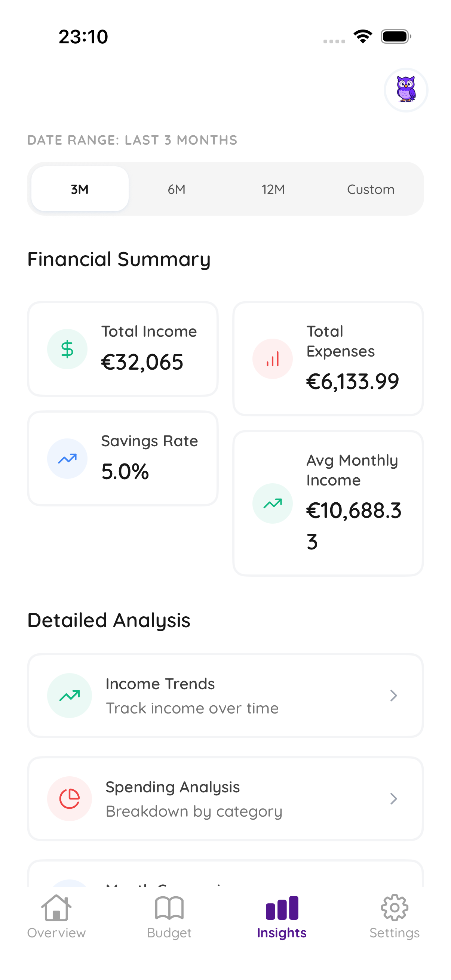The width and height of the screenshot is (451, 980).
Task: Expand Income Trends with its chevron
Action: (394, 695)
